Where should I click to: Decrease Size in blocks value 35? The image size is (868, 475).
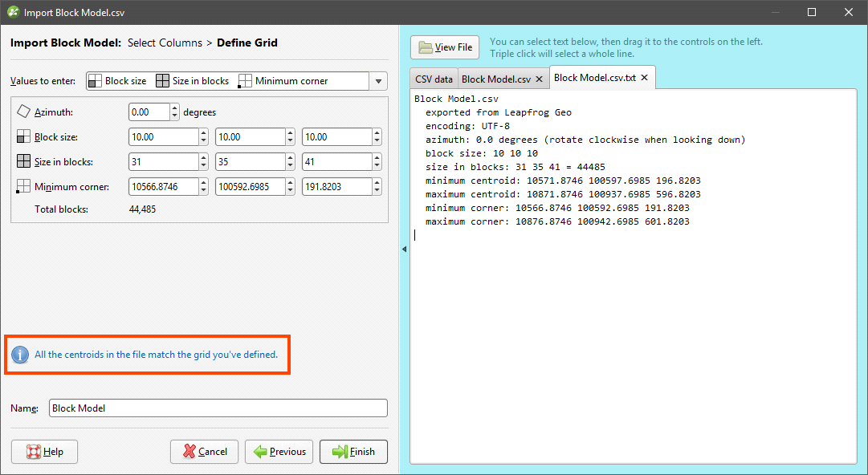click(291, 166)
